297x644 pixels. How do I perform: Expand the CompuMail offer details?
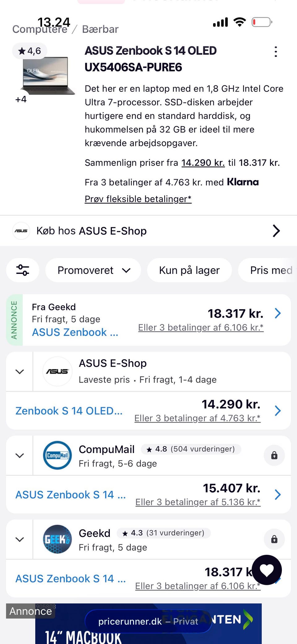pos(20,455)
